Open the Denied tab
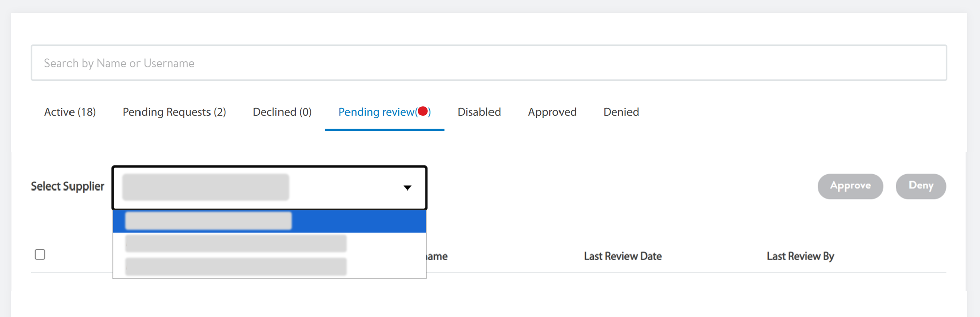Viewport: 980px width, 317px height. tap(621, 112)
